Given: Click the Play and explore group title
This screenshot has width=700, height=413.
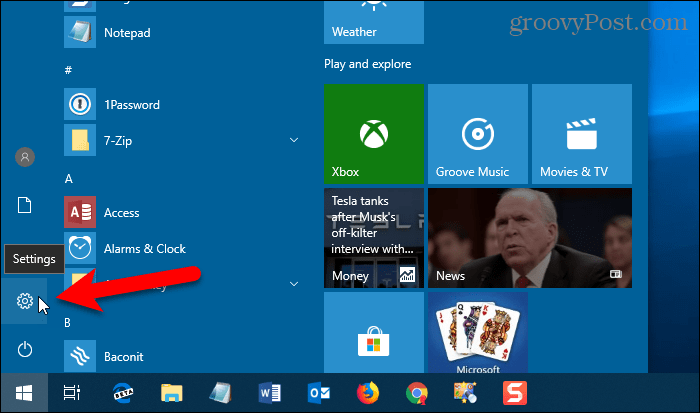Looking at the screenshot, I should (x=367, y=64).
